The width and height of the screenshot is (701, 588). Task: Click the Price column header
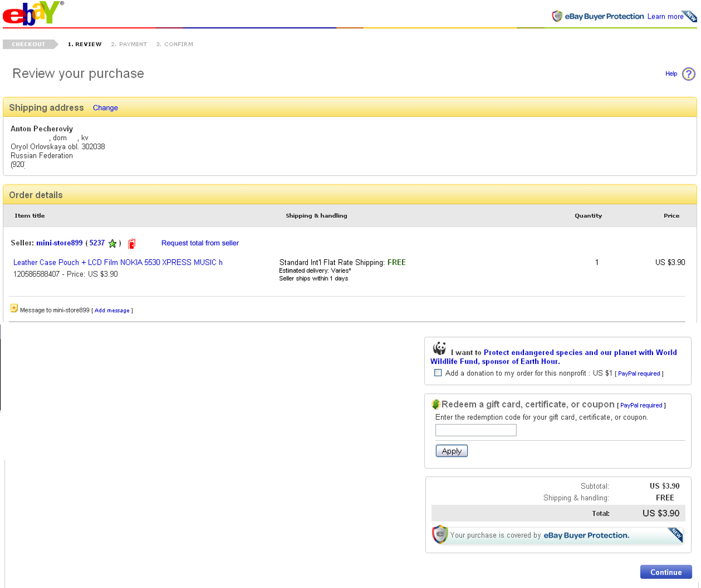tap(672, 216)
